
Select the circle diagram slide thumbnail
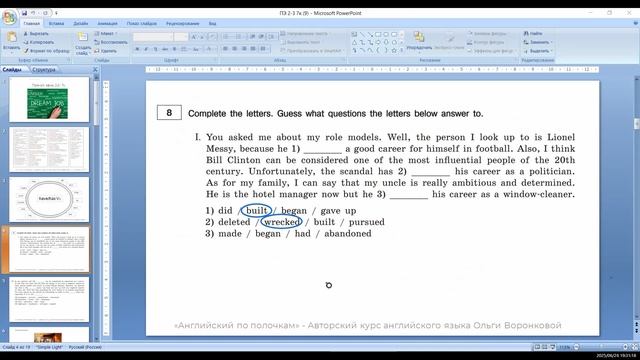click(49, 199)
